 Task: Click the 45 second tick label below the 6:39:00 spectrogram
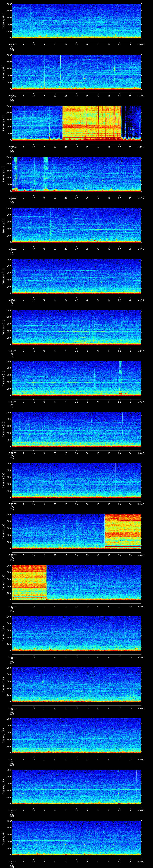[109, 555]
